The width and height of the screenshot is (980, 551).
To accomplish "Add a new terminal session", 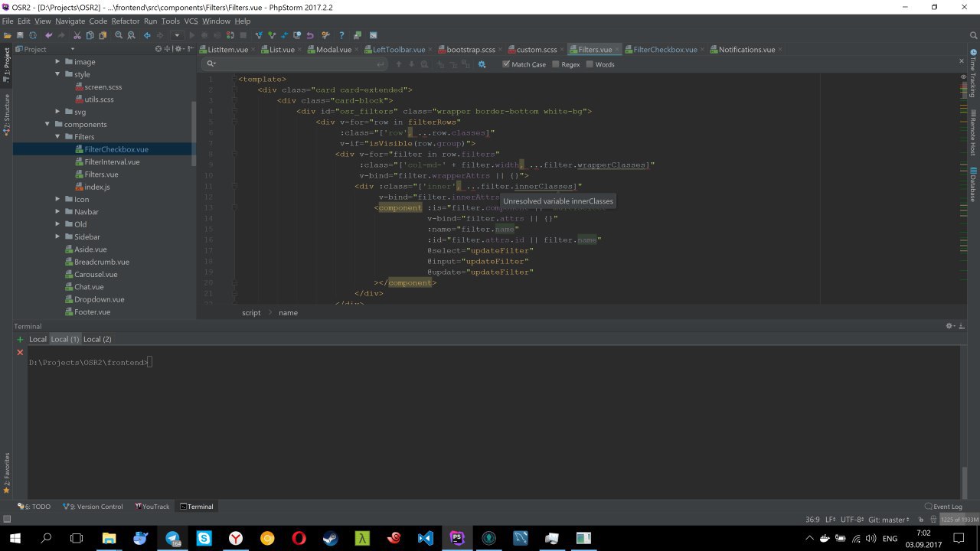I will click(x=20, y=339).
